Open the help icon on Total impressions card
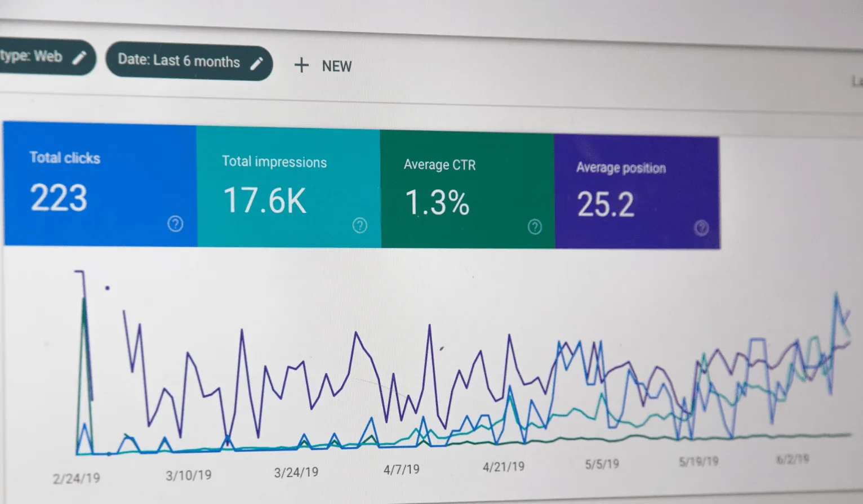Screen dimensions: 863x504 tap(359, 225)
